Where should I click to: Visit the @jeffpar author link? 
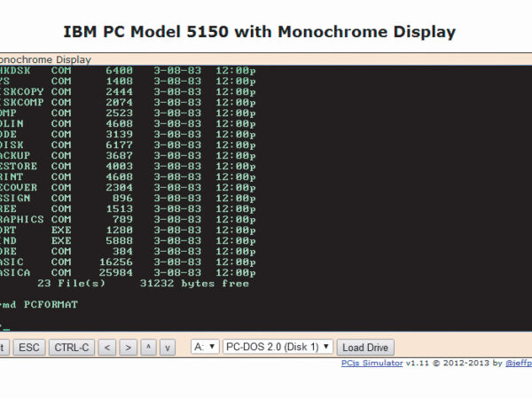(x=518, y=363)
